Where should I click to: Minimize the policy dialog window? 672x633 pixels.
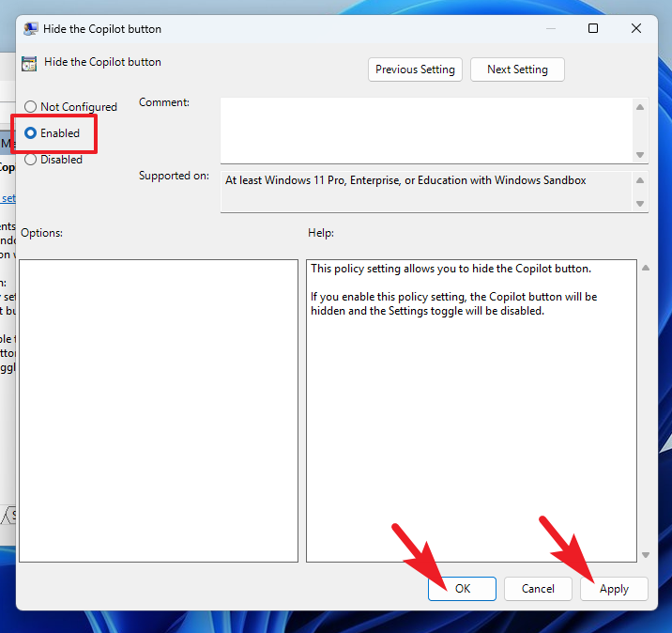click(551, 28)
